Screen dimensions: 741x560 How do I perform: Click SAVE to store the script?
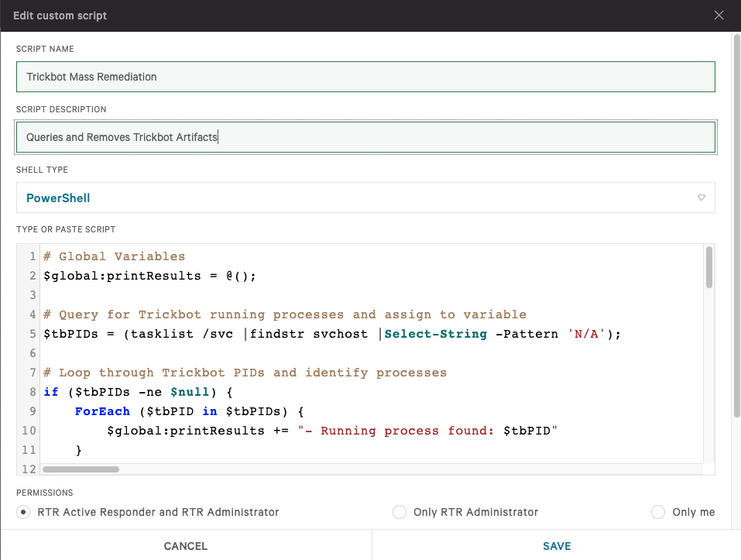tap(556, 546)
